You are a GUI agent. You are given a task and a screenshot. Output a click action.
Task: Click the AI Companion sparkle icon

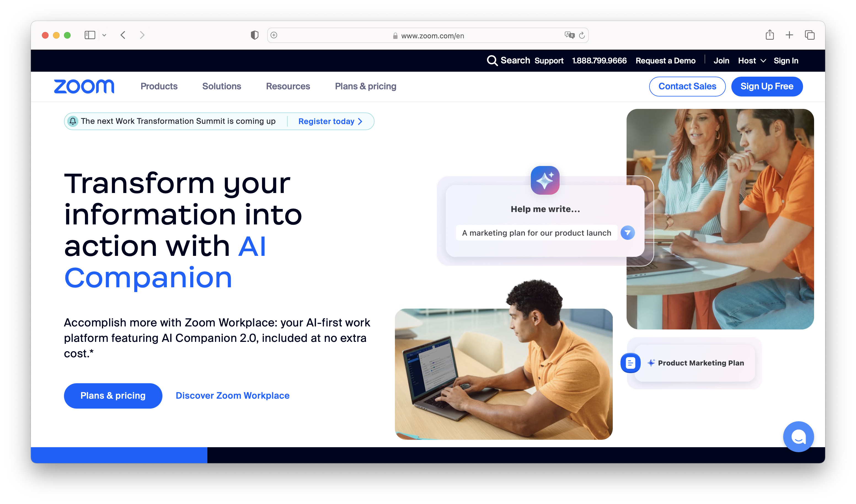(x=545, y=180)
